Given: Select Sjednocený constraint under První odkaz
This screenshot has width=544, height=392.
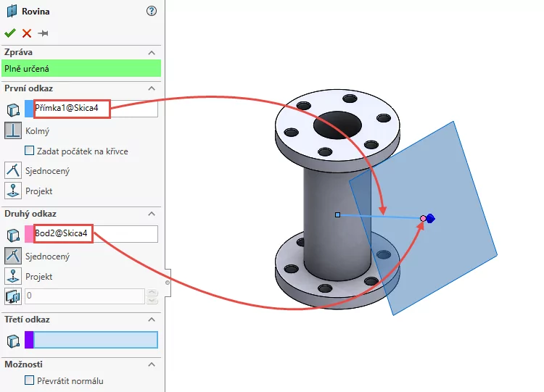Looking at the screenshot, I should click(13, 170).
